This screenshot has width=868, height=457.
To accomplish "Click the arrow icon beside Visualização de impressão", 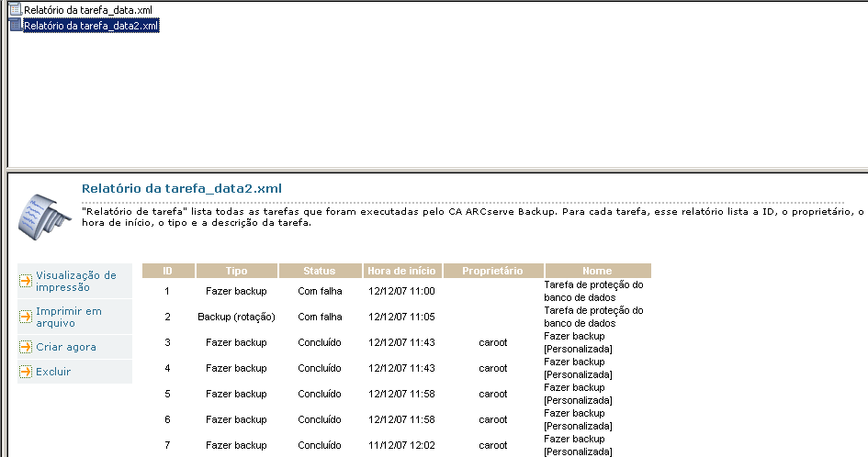I will (x=26, y=281).
